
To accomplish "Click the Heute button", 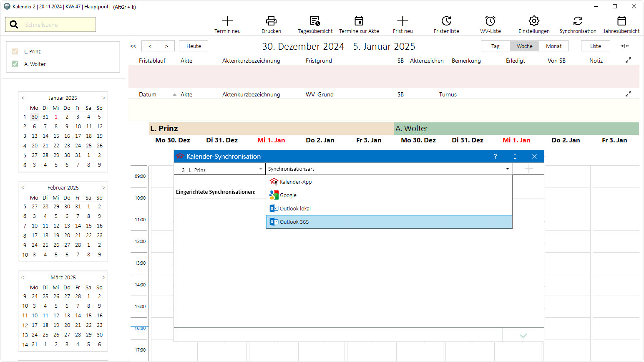I will (194, 46).
